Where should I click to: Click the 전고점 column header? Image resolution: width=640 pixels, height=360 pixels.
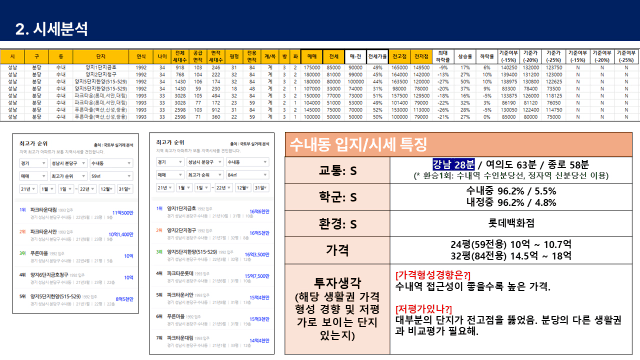coord(399,56)
